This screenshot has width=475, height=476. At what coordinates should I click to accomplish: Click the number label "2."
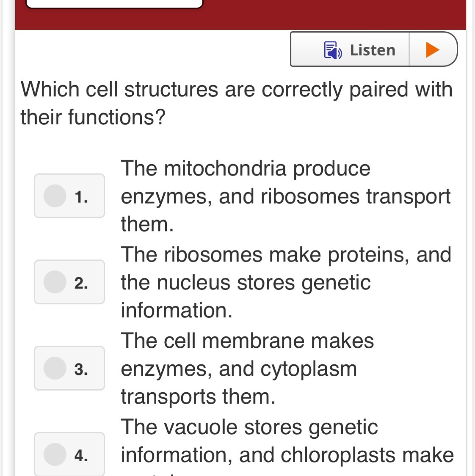coord(81,283)
